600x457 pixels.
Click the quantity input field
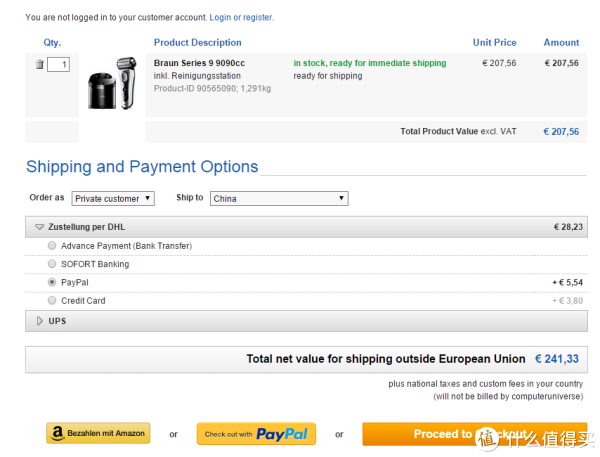(x=58, y=64)
